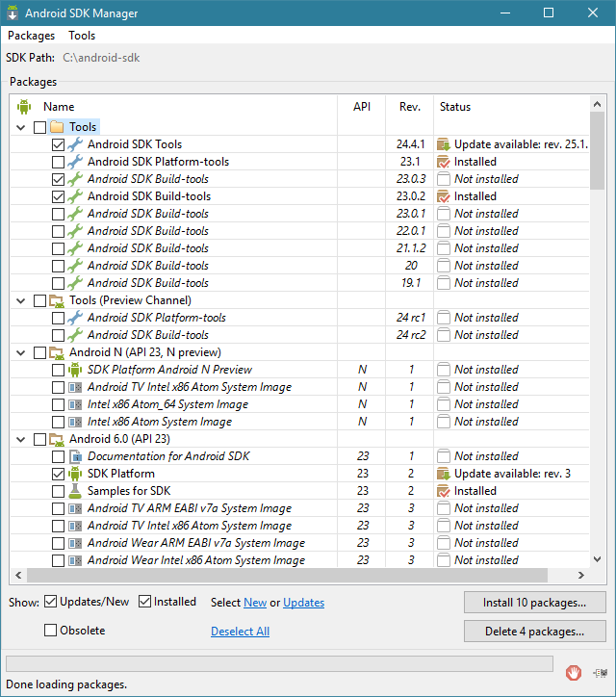
Task: Click the flask icon of Samples for SDK
Action: (x=75, y=491)
